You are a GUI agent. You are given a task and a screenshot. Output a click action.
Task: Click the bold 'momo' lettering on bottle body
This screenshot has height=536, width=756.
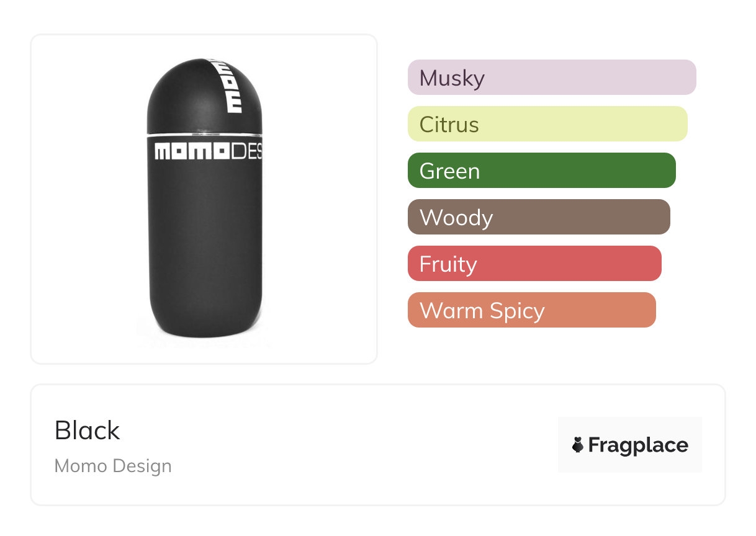[192, 151]
